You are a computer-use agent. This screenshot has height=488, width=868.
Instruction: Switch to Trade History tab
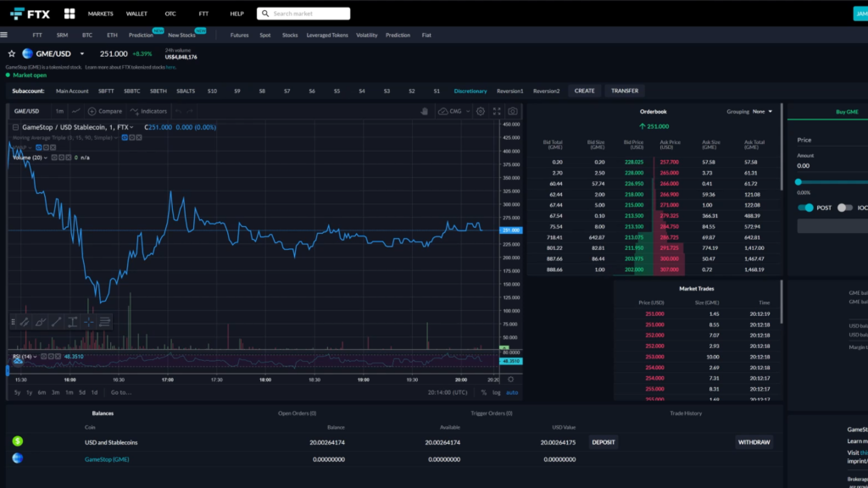[x=686, y=413]
